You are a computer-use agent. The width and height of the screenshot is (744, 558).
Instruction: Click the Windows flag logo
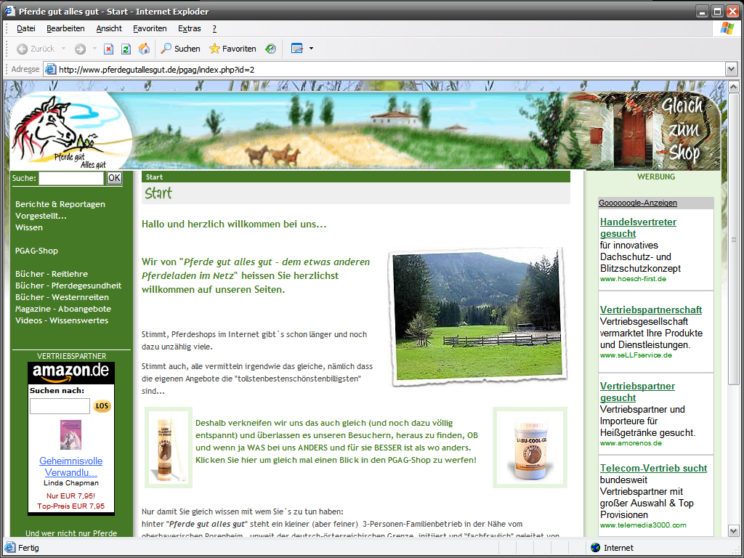pyautogui.click(x=727, y=28)
